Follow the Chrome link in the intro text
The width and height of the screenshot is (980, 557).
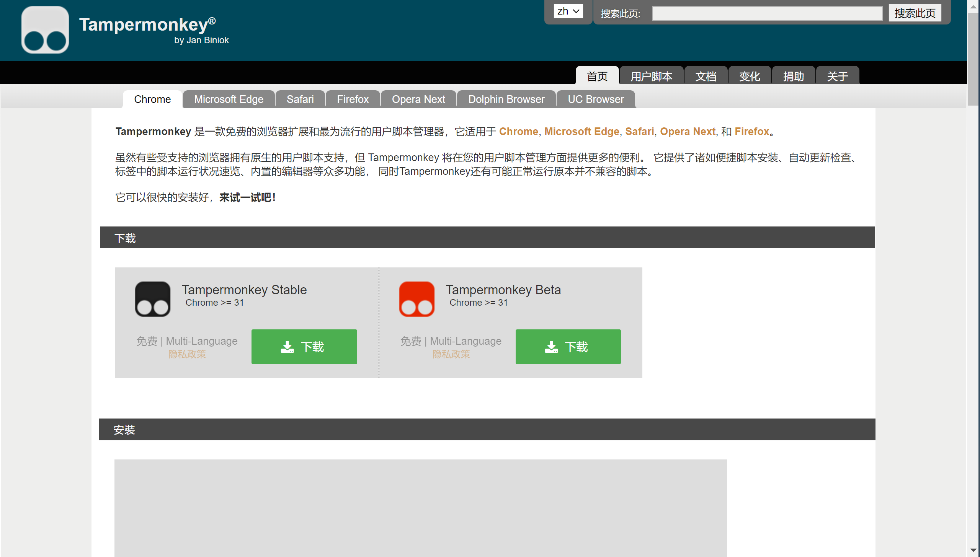point(519,131)
